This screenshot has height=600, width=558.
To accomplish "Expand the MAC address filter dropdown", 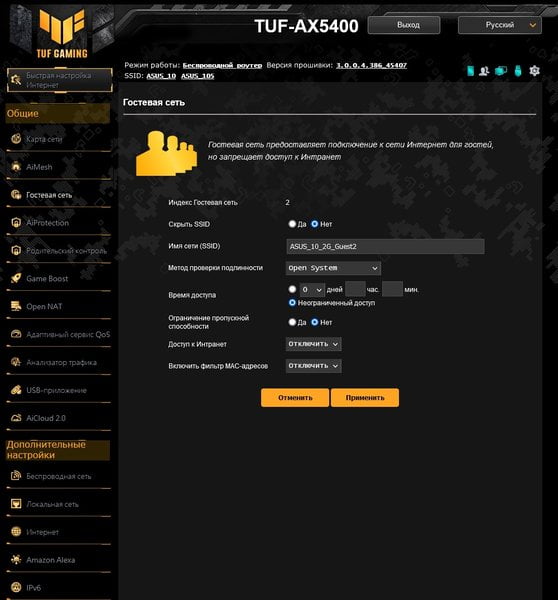I will click(313, 366).
